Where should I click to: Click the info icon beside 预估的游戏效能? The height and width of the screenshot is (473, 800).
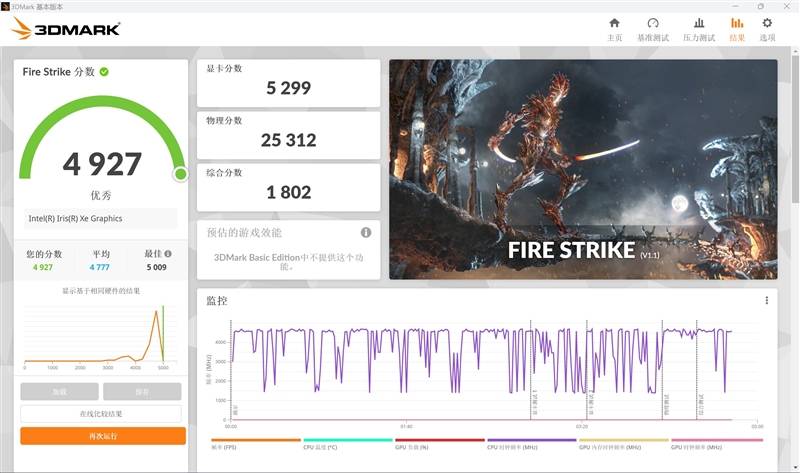[366, 232]
